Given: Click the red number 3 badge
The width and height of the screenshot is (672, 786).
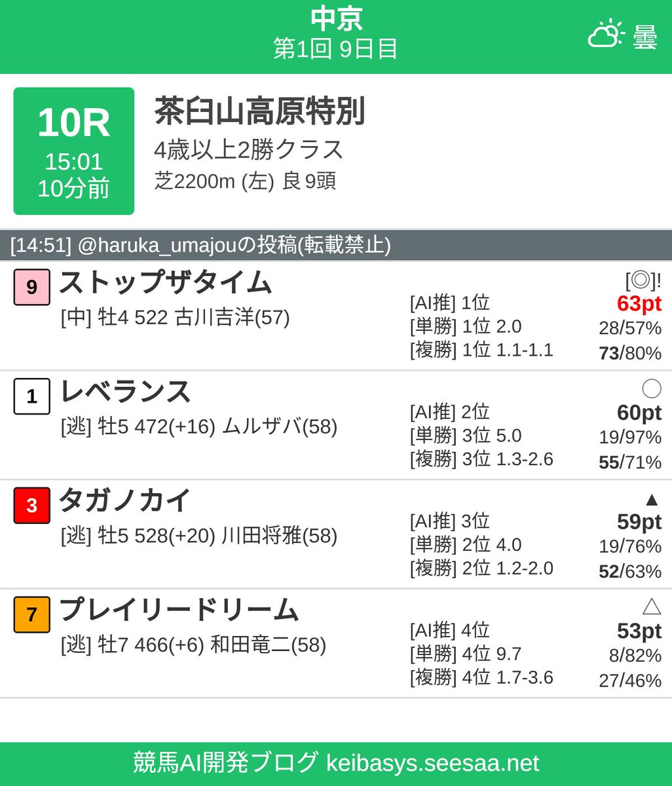Looking at the screenshot, I should point(31,506).
